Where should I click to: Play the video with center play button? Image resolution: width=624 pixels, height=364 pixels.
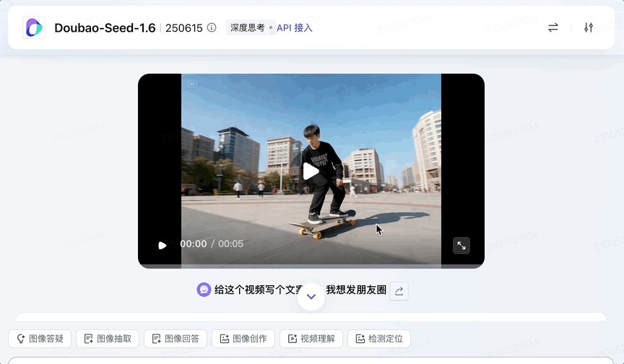pyautogui.click(x=311, y=171)
